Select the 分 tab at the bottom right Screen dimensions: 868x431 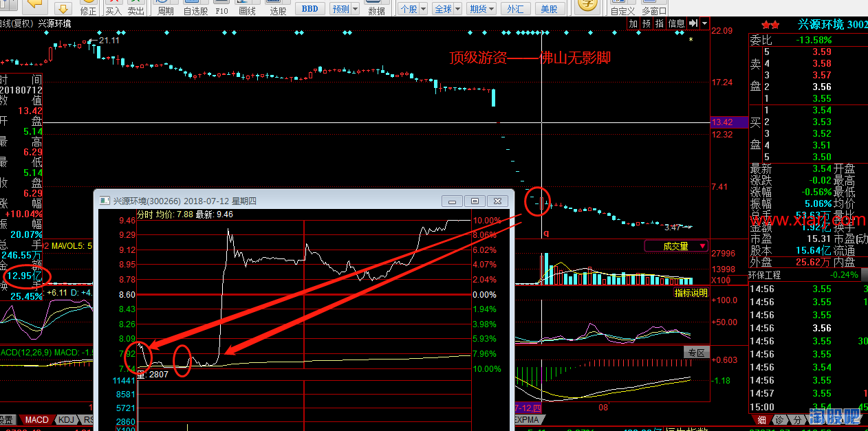click(x=797, y=419)
